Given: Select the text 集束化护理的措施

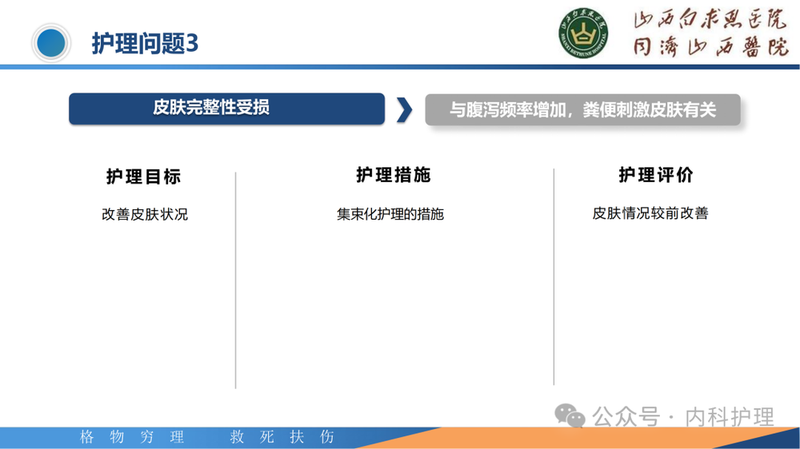Looking at the screenshot, I should pos(390,214).
